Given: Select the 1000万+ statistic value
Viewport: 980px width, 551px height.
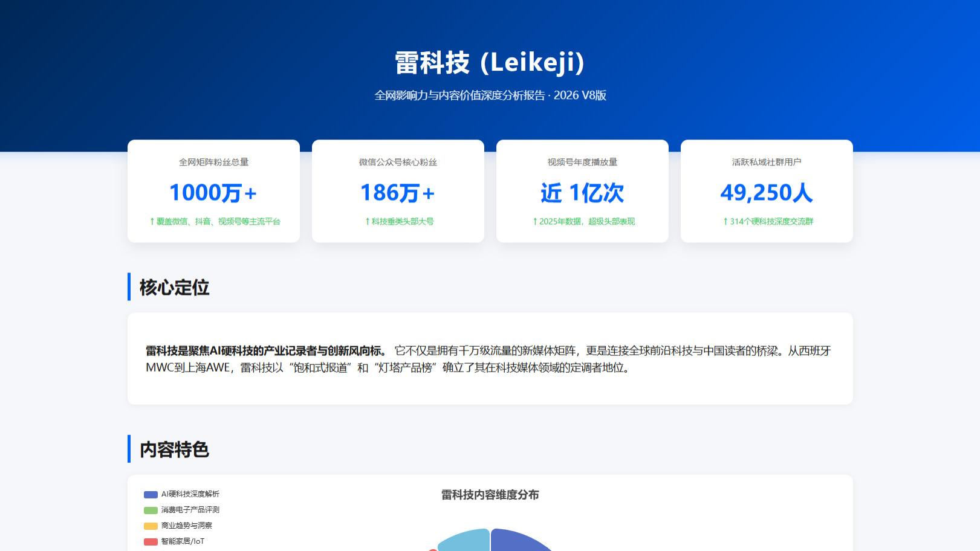Looking at the screenshot, I should pos(213,193).
